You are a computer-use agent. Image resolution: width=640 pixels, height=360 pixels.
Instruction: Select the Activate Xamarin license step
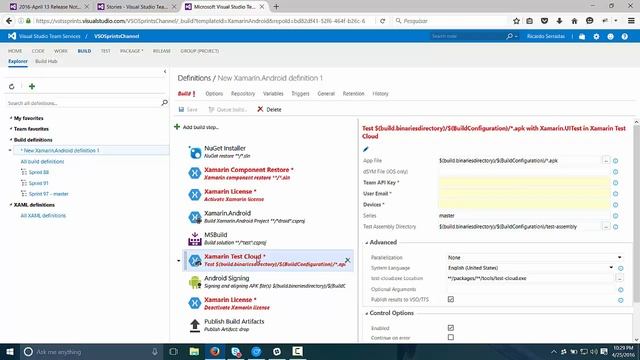[x=267, y=195]
